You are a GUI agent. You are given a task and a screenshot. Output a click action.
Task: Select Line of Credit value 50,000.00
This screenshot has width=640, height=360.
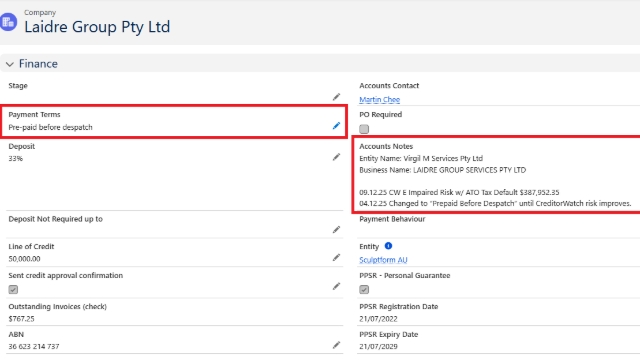tap(24, 259)
